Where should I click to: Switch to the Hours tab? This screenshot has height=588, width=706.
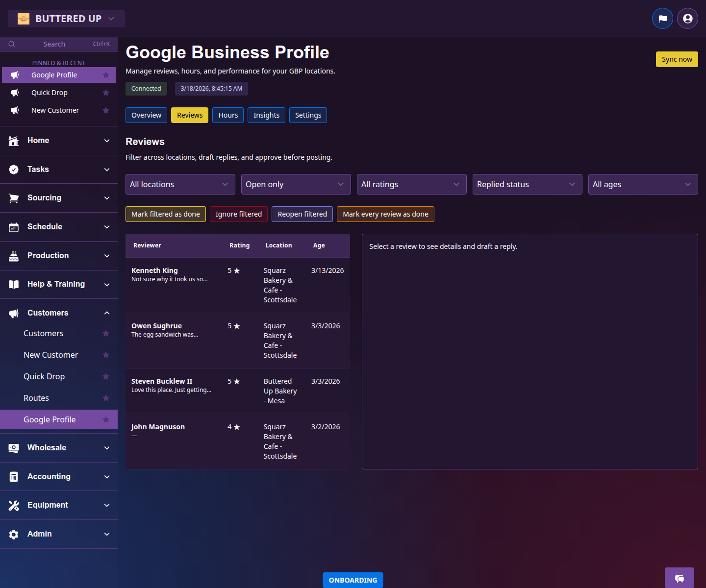(x=227, y=115)
